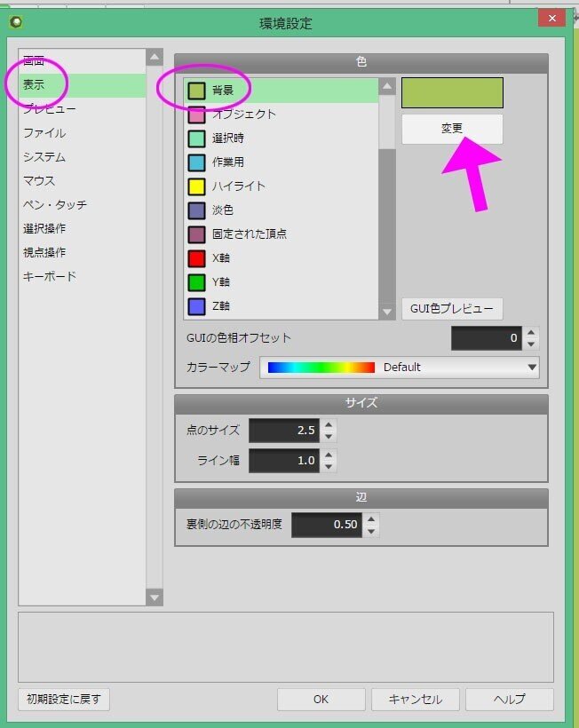Click the キャンセル button
The image size is (579, 728).
click(x=416, y=700)
